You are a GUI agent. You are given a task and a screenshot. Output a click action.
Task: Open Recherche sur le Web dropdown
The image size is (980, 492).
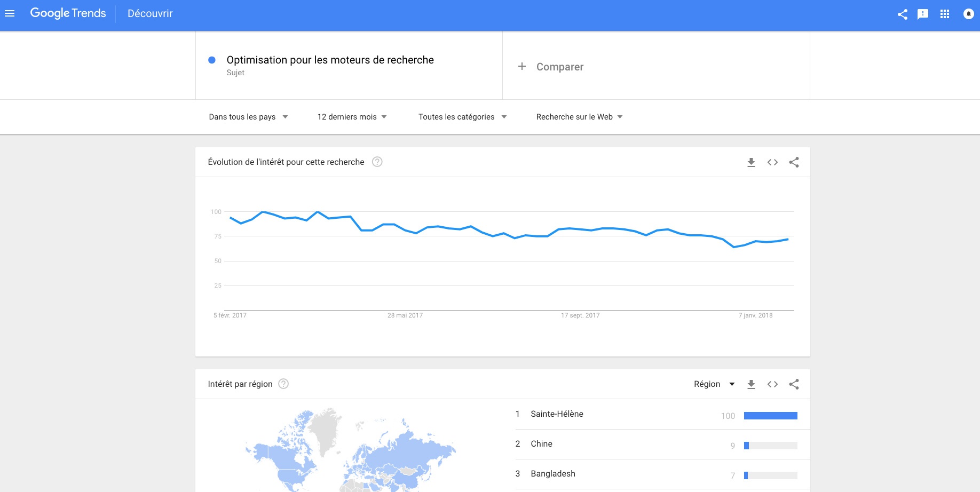579,117
